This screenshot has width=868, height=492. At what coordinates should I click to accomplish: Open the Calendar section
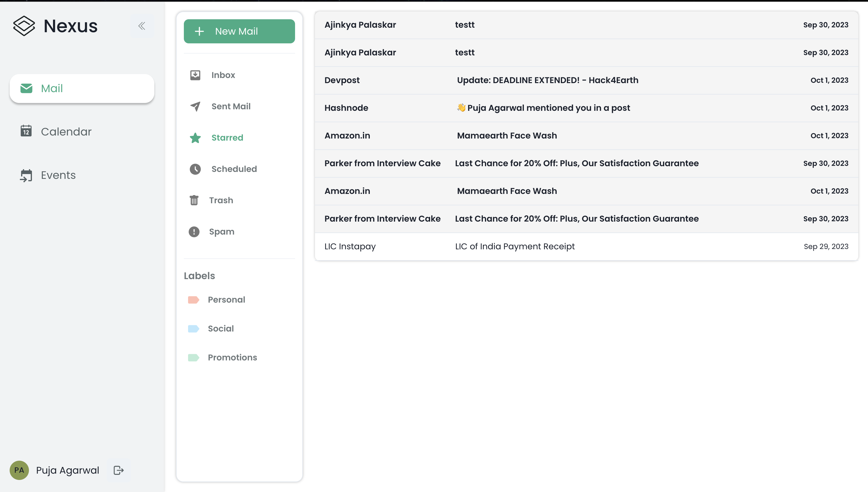pos(66,132)
